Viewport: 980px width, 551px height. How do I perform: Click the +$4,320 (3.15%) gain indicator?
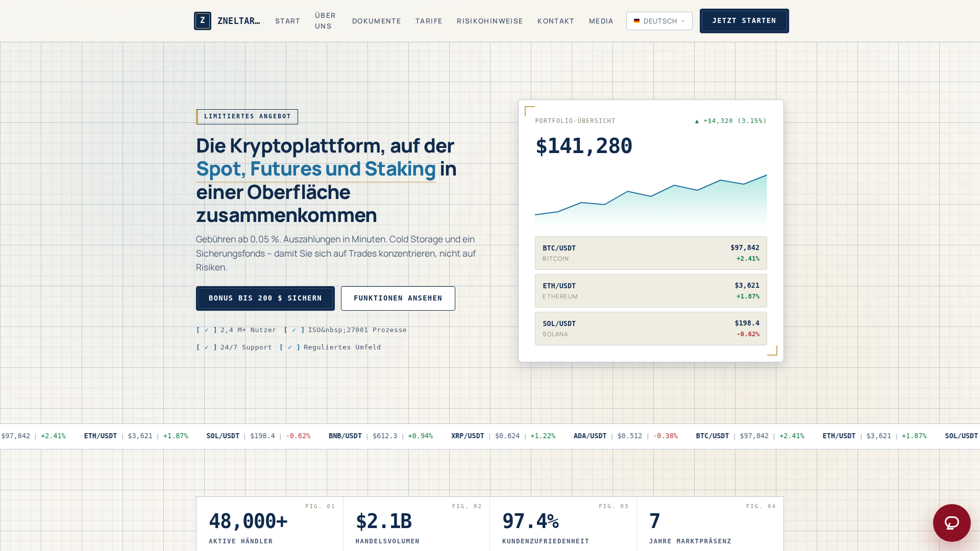click(730, 121)
